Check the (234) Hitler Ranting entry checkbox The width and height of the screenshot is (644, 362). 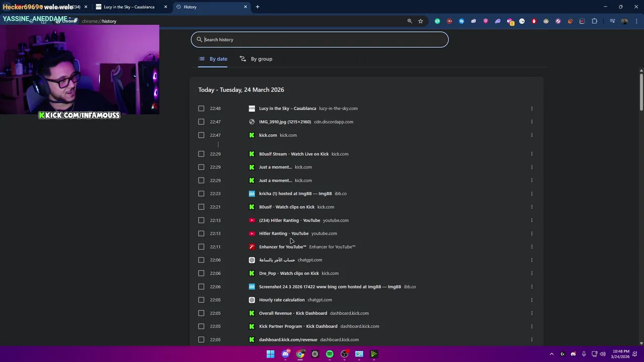[x=201, y=220]
